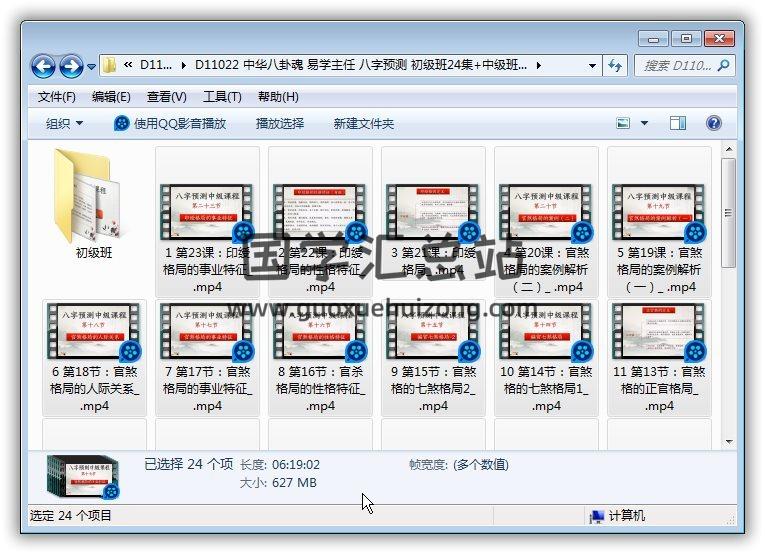
Task: Select video thumbnail 5 第19课
Action: (x=659, y=213)
